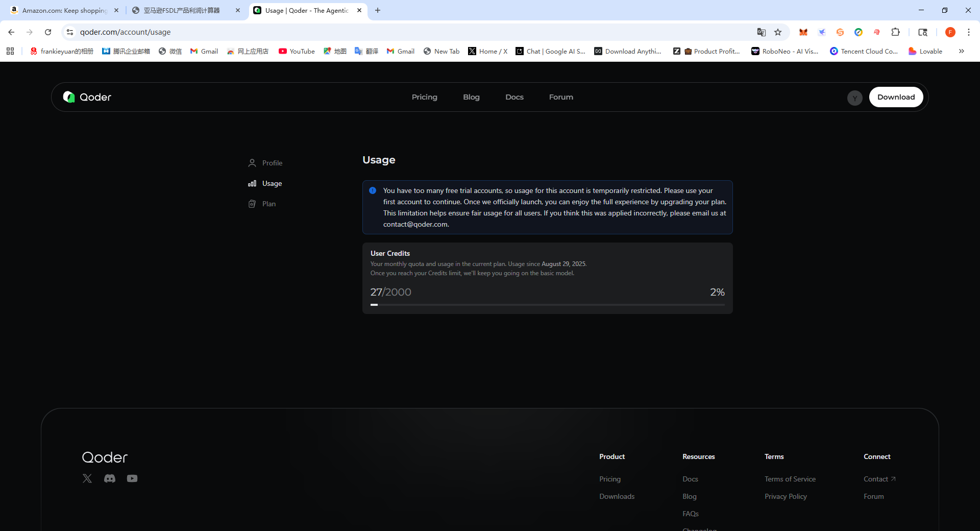Image resolution: width=980 pixels, height=531 pixels.
Task: Open the YouTube bookmark
Action: pos(297,51)
